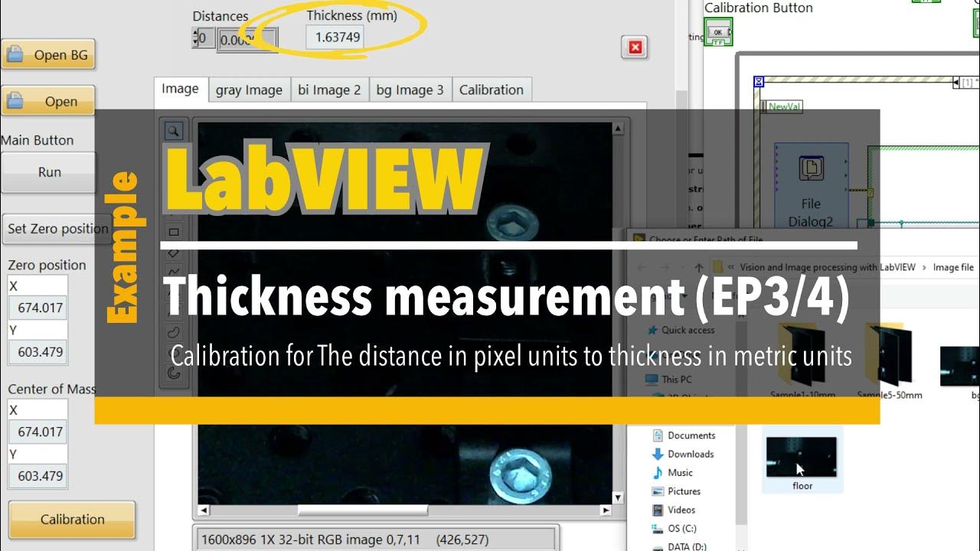Click the Set Zero position button
This screenshot has height=551, width=980.
coord(57,228)
